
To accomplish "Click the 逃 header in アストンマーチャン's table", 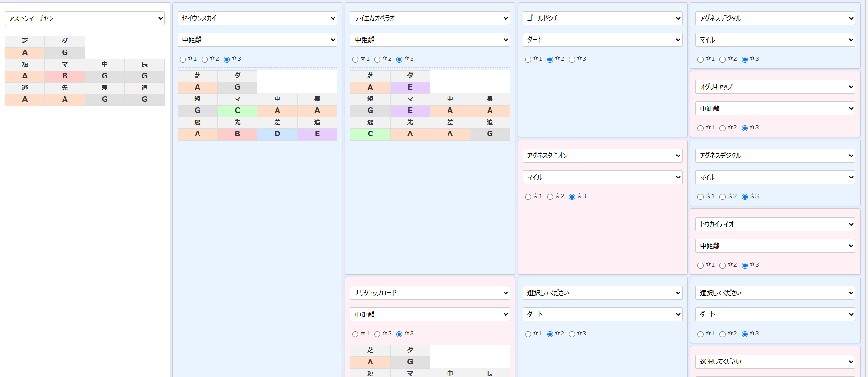I will tap(25, 88).
